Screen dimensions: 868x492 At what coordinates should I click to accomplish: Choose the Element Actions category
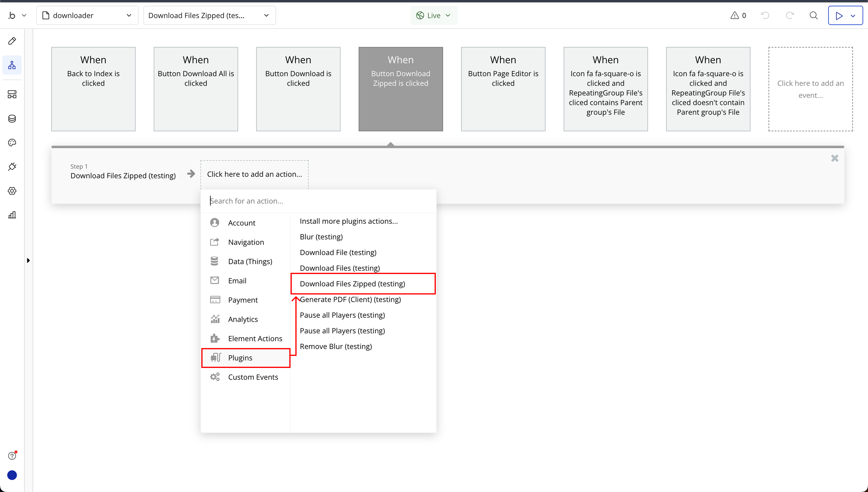point(255,339)
